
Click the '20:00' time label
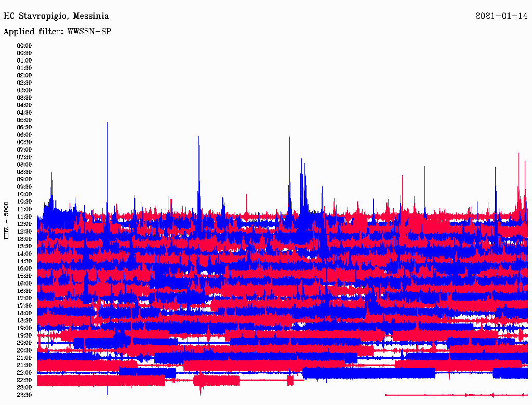[x=24, y=343]
